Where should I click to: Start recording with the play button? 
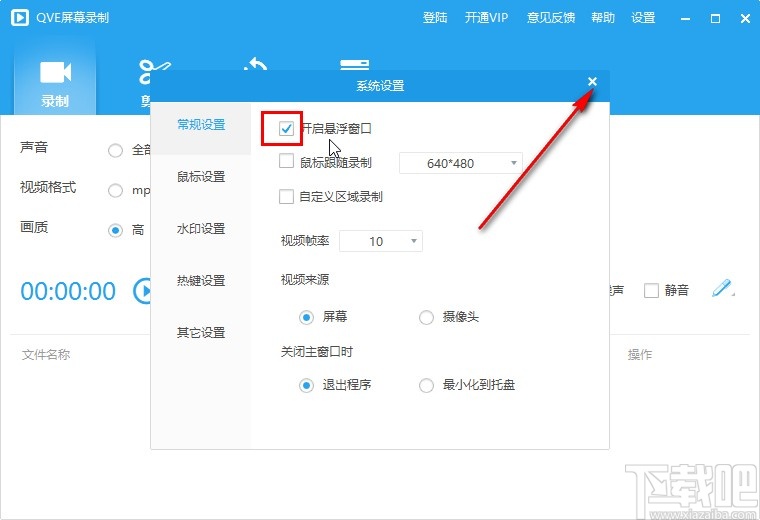142,291
